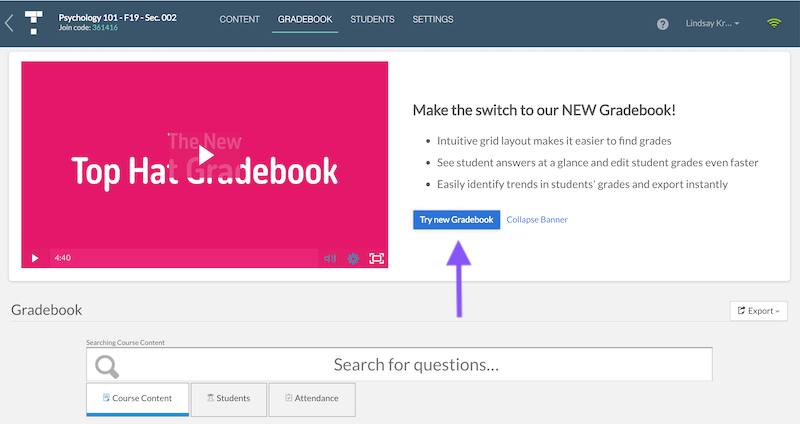Click 'Easily identify trends' bullet text
This screenshot has width=800, height=424.
pyautogui.click(x=582, y=184)
